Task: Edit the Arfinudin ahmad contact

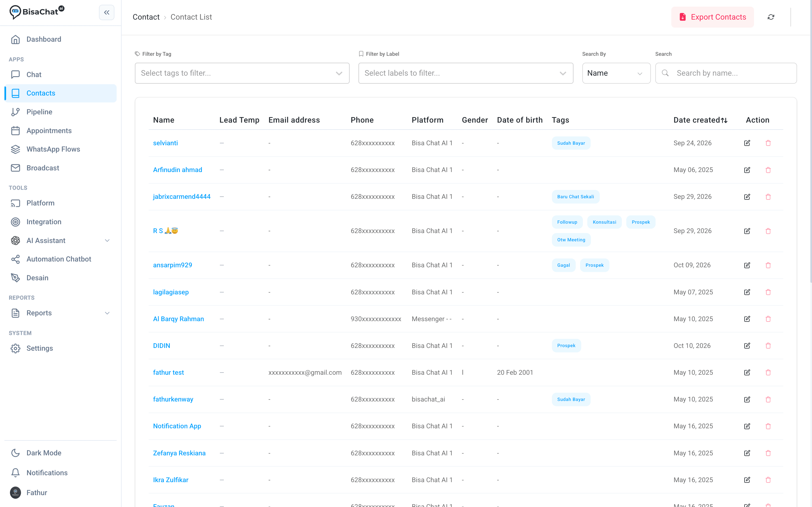Action: pos(747,170)
